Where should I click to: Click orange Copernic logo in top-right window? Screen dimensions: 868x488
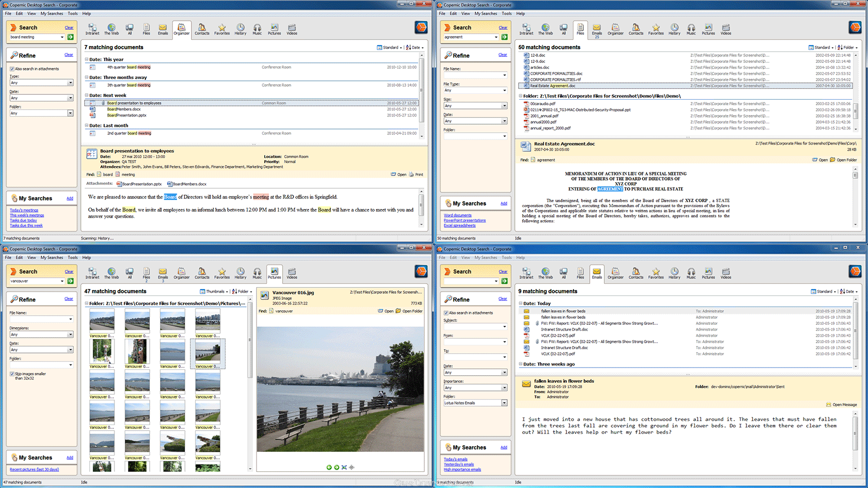pyautogui.click(x=856, y=27)
